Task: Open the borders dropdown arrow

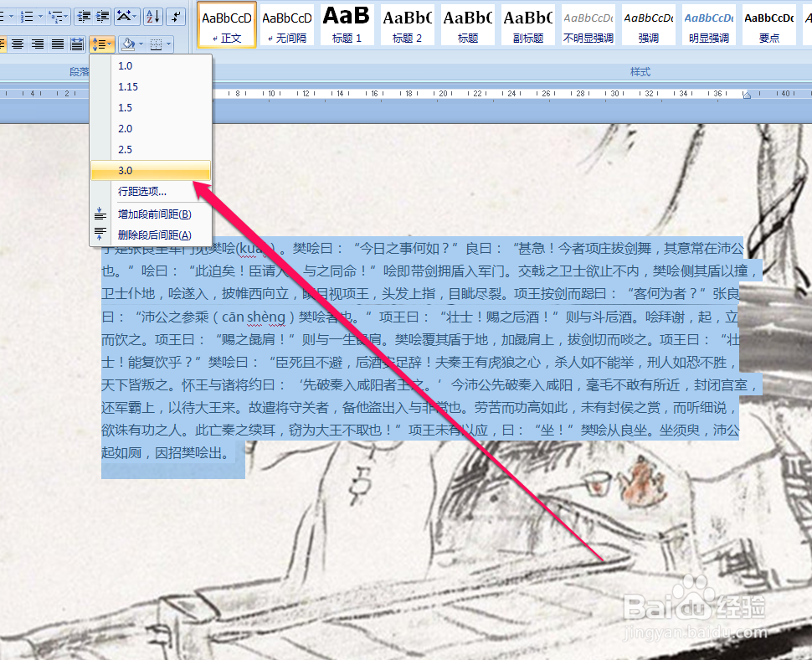Action: [x=169, y=44]
